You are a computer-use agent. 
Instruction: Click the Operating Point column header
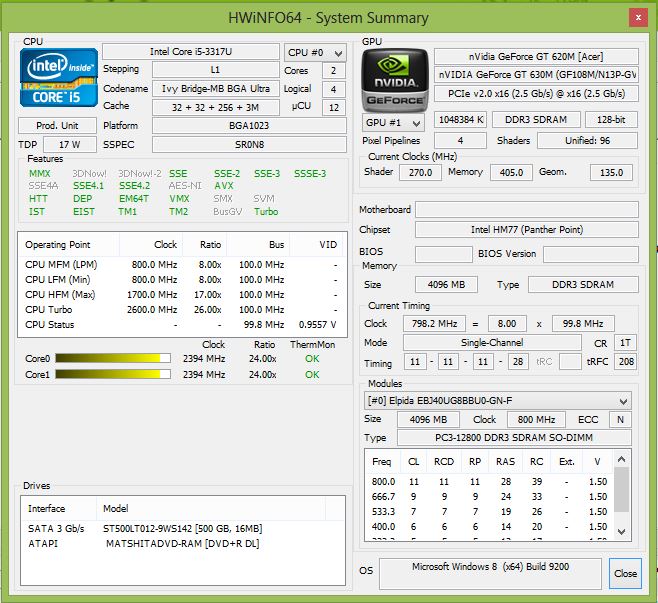point(69,245)
